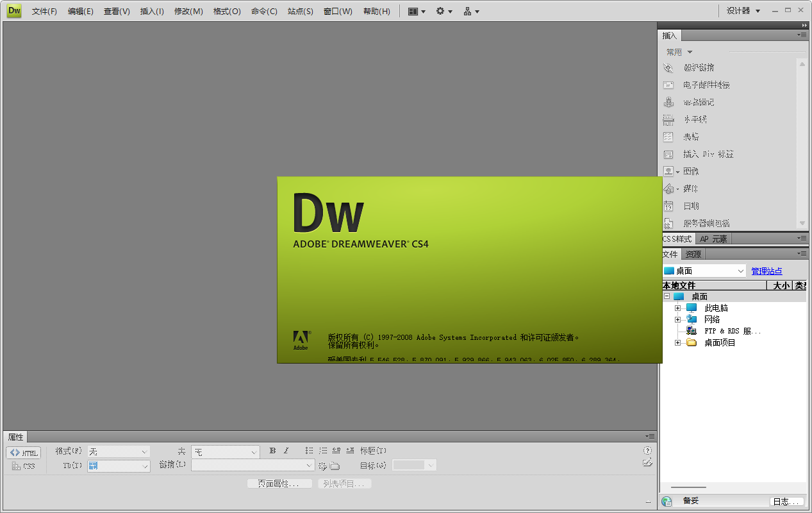Switch Properties panel to CSS mode
This screenshot has height=513, width=812.
pos(24,466)
